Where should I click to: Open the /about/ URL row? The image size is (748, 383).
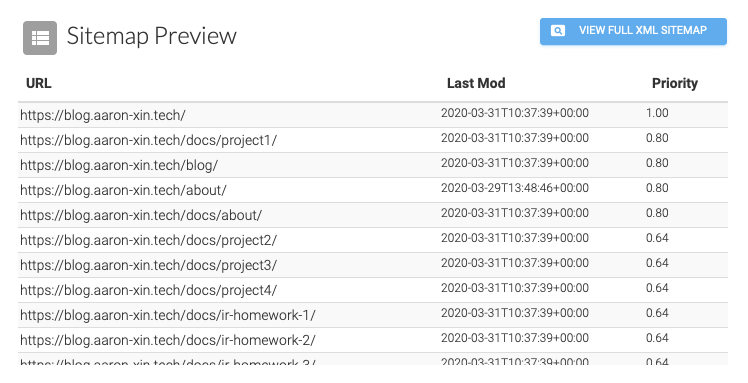click(373, 190)
